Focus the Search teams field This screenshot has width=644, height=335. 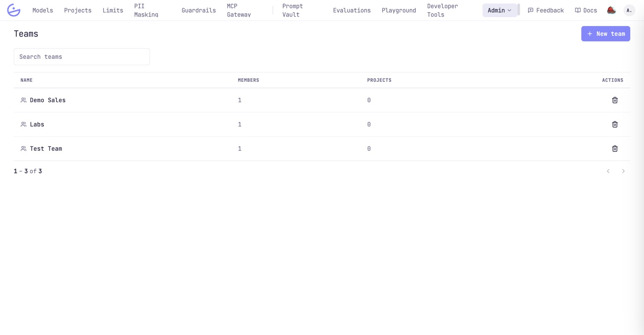click(x=82, y=57)
